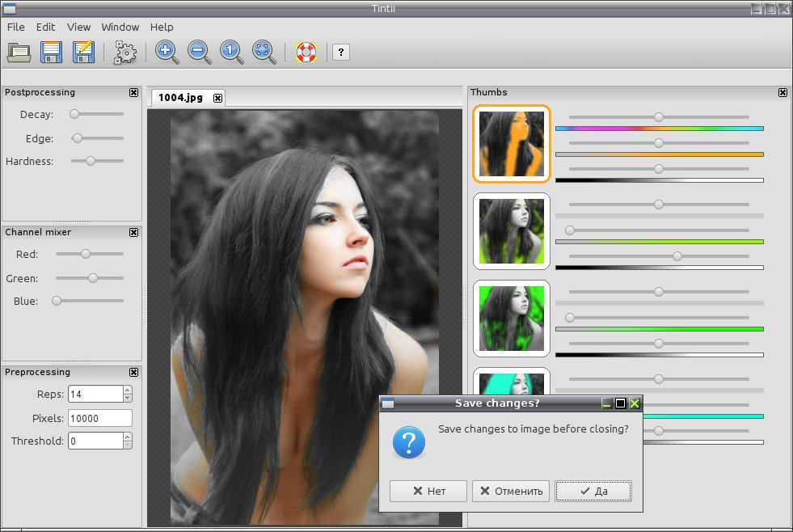793x532 pixels.
Task: Open preferences with the gear icon
Action: (x=125, y=52)
